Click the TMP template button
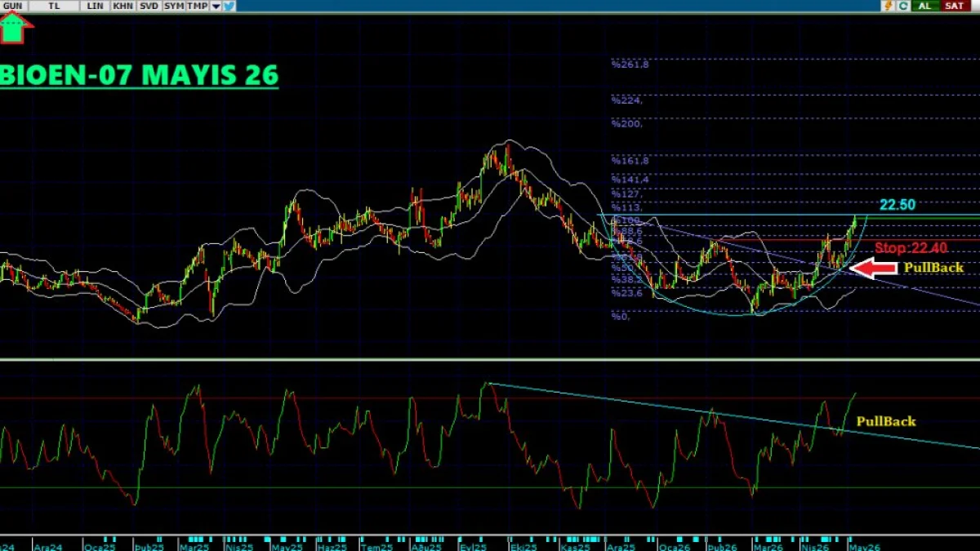 pyautogui.click(x=197, y=6)
